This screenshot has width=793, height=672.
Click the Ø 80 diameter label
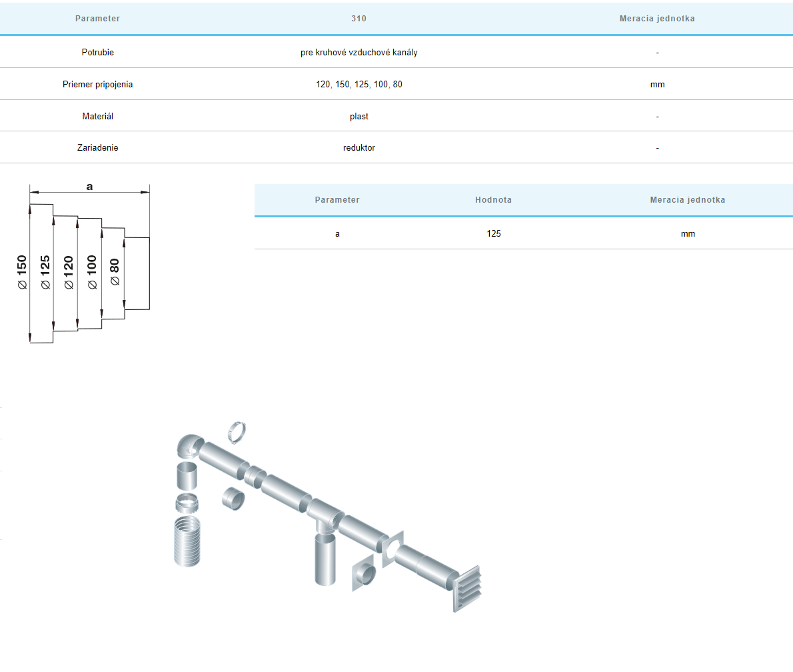pyautogui.click(x=114, y=272)
